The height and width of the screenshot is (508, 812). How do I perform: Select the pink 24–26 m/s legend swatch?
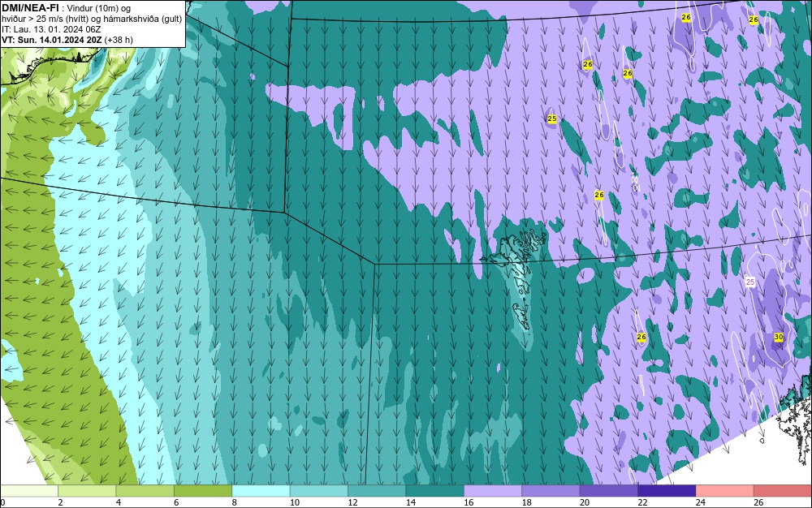coord(725,491)
